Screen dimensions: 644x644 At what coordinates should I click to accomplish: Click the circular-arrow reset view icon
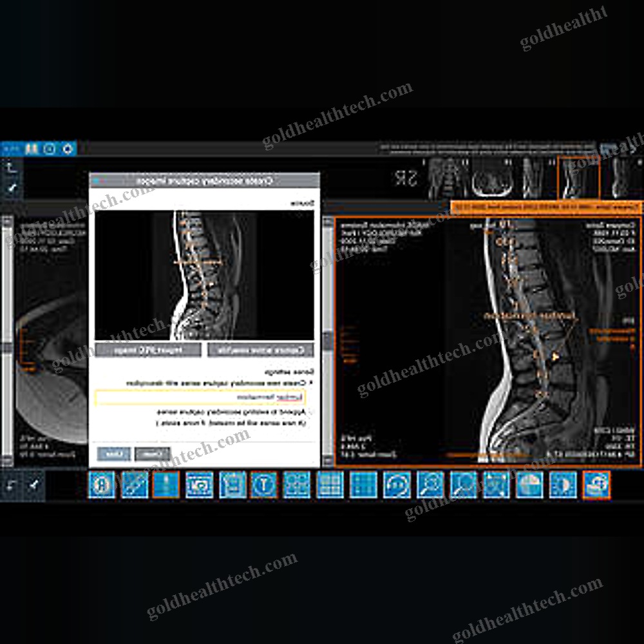397,485
